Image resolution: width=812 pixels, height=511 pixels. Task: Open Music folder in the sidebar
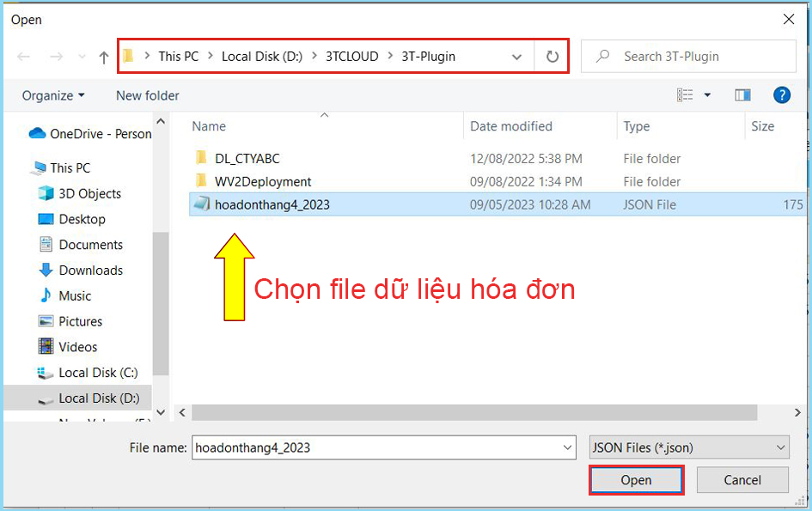[x=75, y=295]
